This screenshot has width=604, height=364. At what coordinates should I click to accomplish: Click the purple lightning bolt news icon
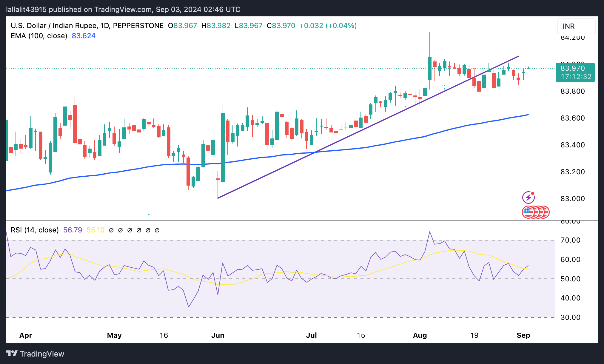(528, 198)
